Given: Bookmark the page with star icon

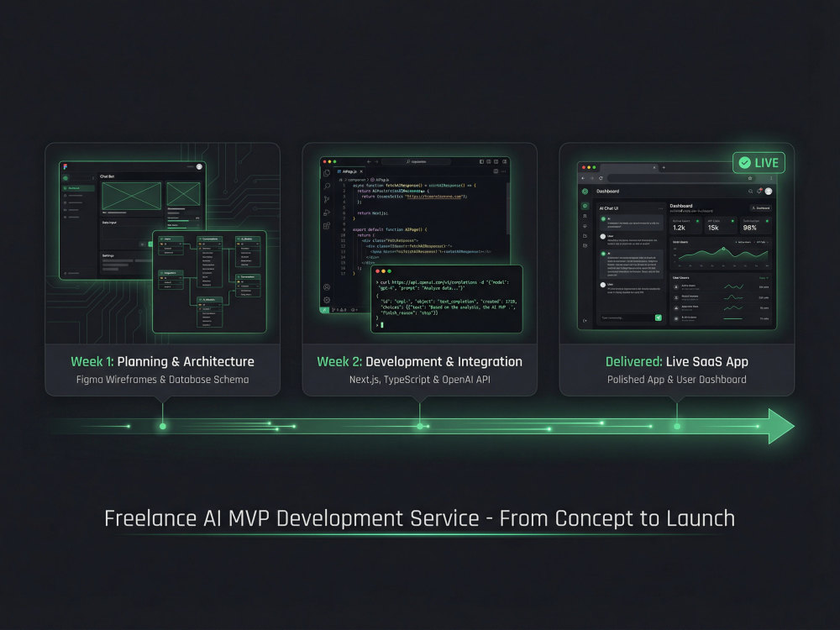Looking at the screenshot, I should (x=750, y=178).
